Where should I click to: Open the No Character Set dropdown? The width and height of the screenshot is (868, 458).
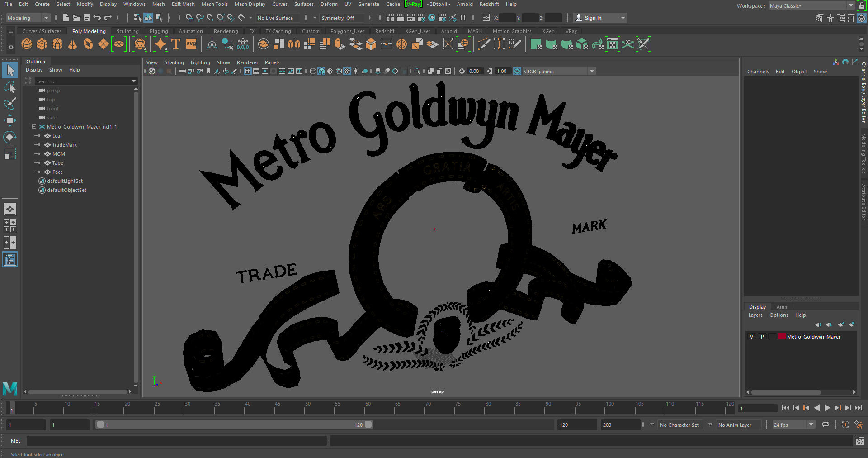click(679, 425)
